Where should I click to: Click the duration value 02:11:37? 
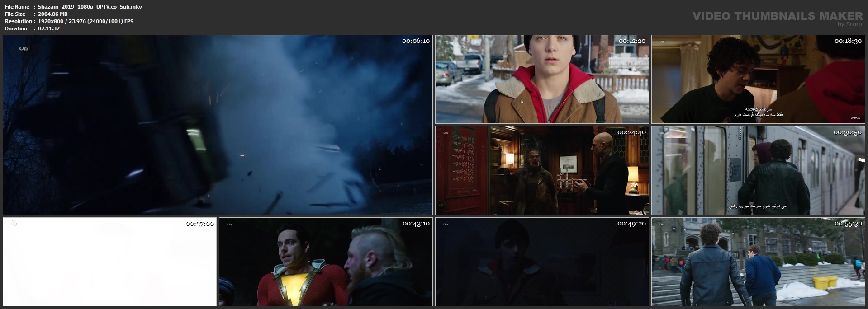49,28
